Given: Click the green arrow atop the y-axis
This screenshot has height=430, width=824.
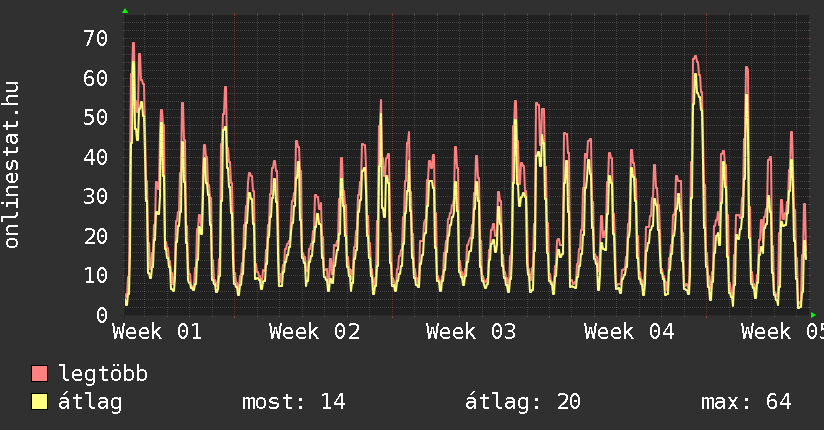Looking at the screenshot, I should tap(125, 11).
